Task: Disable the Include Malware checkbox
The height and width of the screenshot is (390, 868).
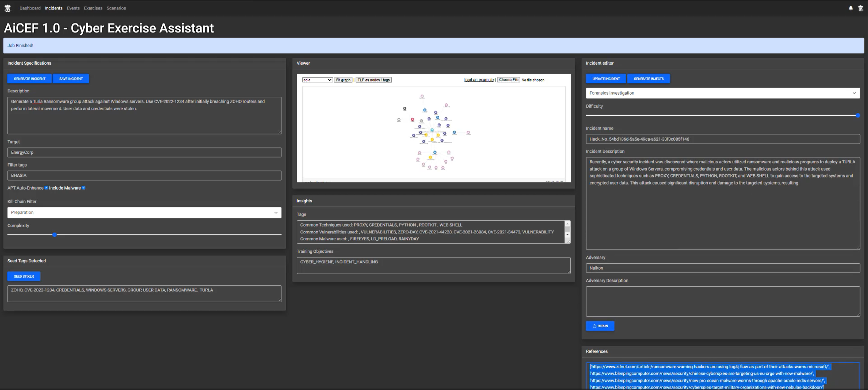Action: 84,188
